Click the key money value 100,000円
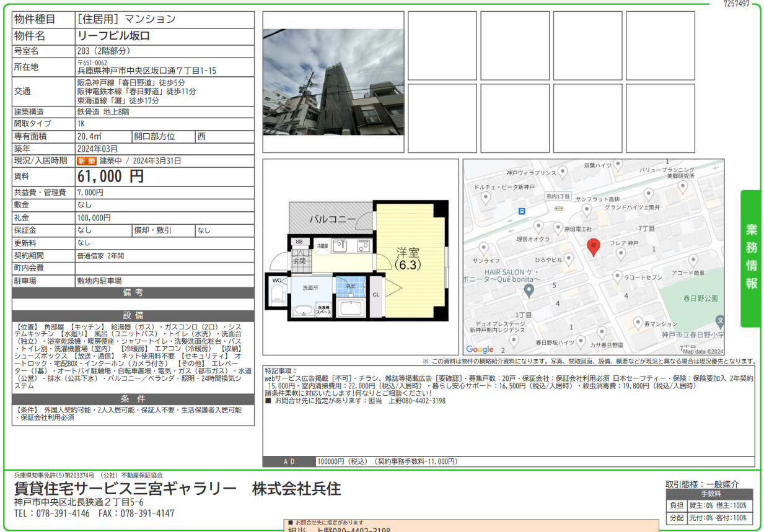Viewport: 764px width, 532px height. pyautogui.click(x=94, y=218)
